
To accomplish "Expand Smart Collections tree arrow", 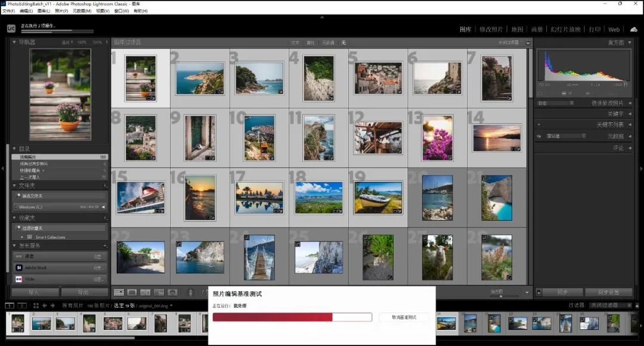I will click(22, 237).
